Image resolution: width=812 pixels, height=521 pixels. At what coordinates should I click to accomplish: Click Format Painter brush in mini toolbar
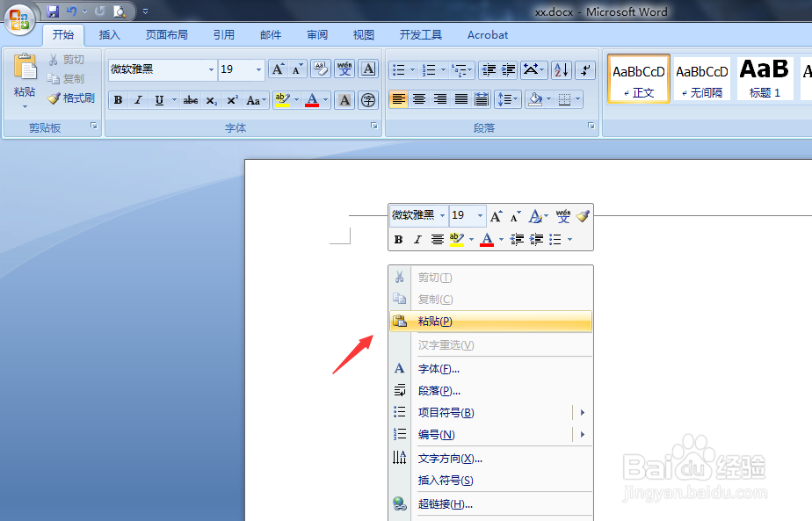click(583, 215)
